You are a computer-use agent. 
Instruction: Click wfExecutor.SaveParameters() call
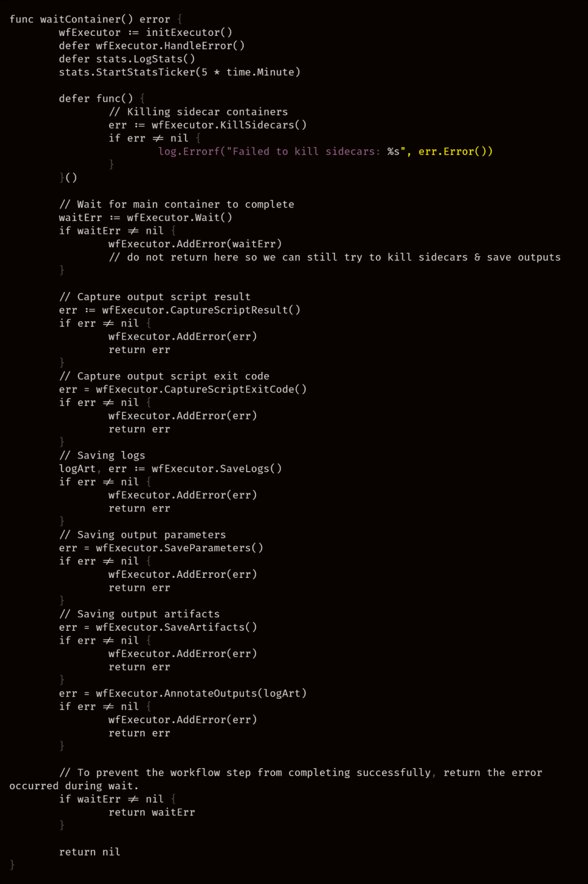point(180,548)
